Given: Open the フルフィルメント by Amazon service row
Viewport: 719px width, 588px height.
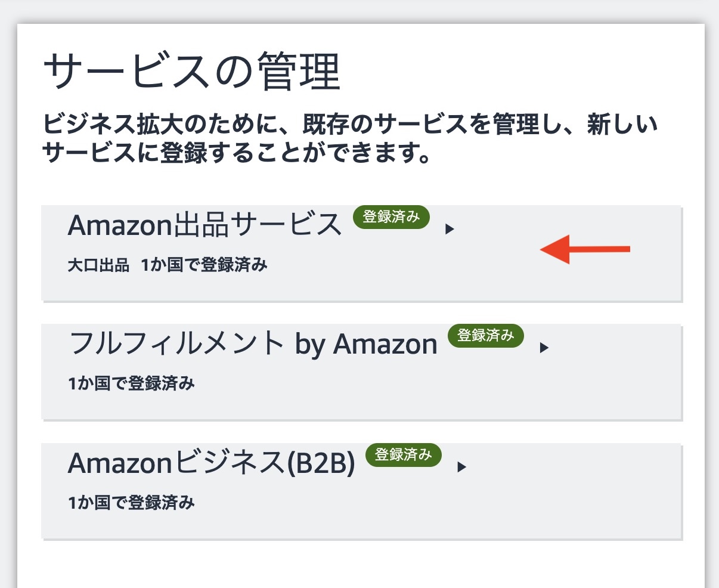Looking at the screenshot, I should (x=361, y=370).
